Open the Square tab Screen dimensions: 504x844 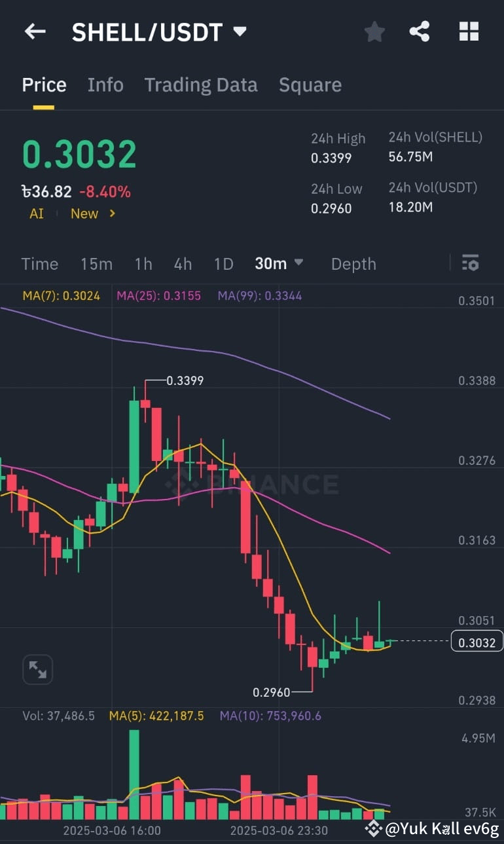point(310,84)
